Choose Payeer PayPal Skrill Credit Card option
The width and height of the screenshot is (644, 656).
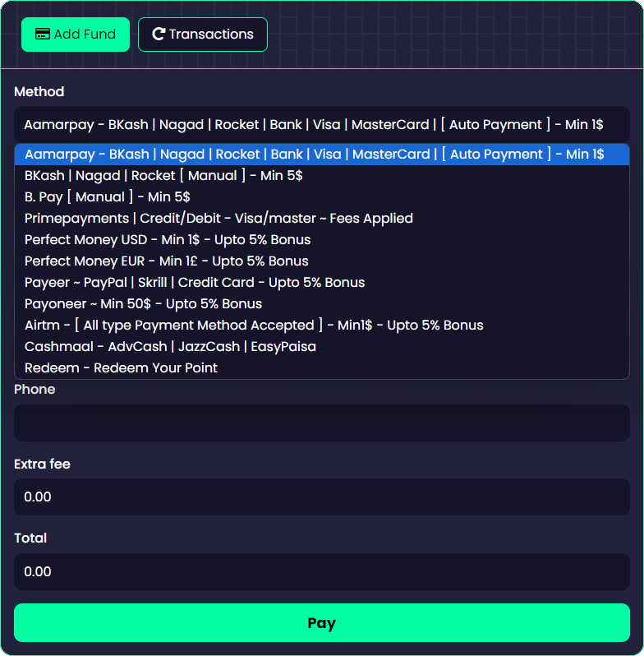pyautogui.click(x=322, y=282)
